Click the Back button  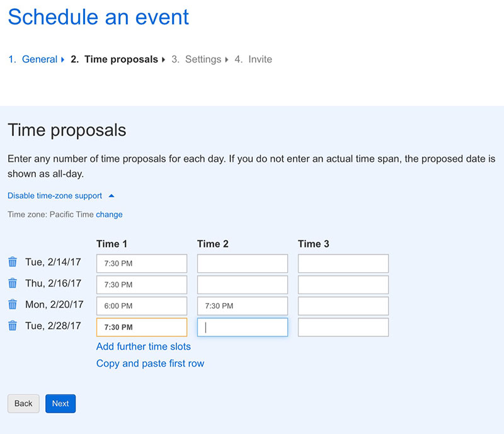tap(23, 404)
